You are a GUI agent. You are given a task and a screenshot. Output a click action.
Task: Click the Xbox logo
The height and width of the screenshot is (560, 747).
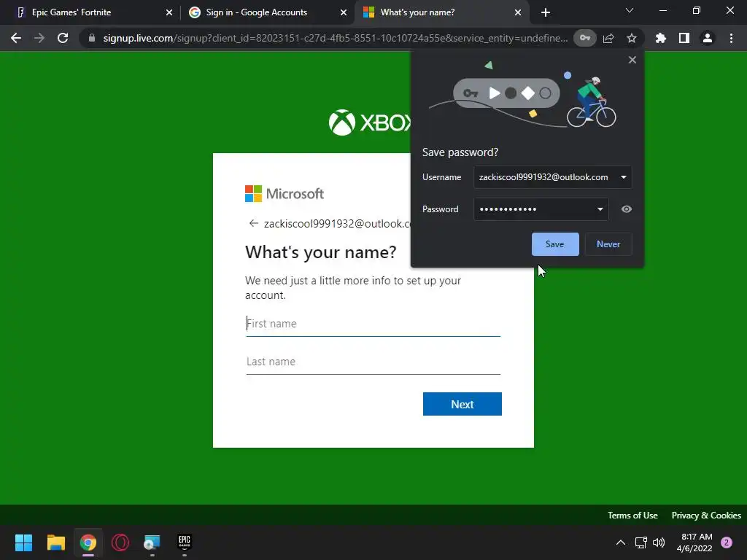click(x=369, y=122)
